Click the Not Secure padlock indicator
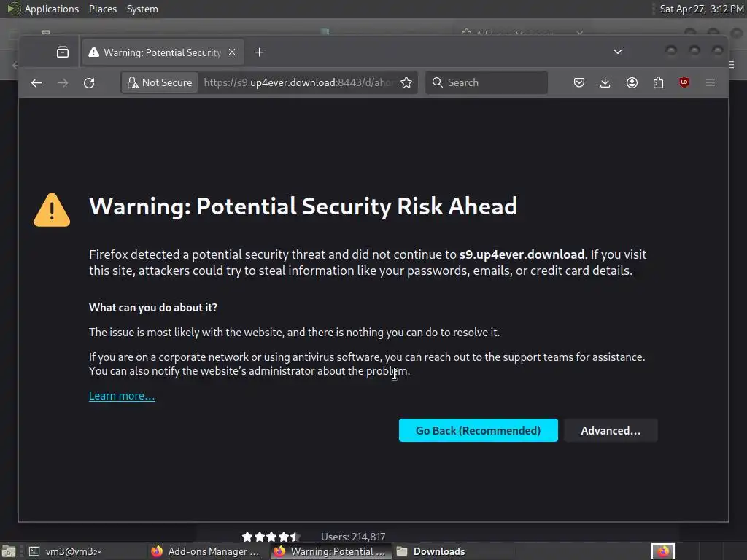The image size is (747, 560). (x=160, y=82)
